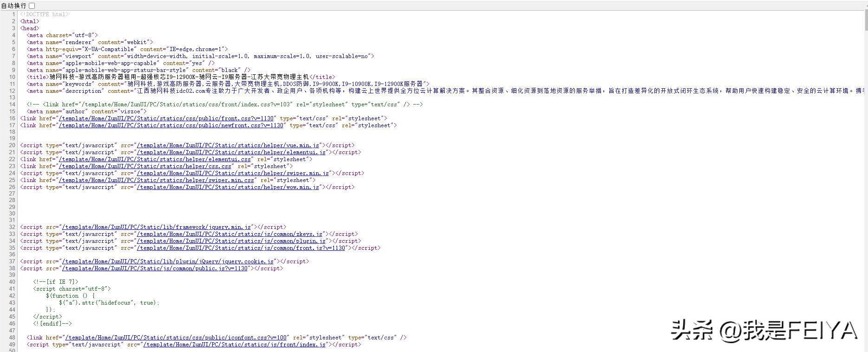The width and height of the screenshot is (868, 352).
Task: Follow the common/zkeys.js script link
Action: (x=229, y=234)
